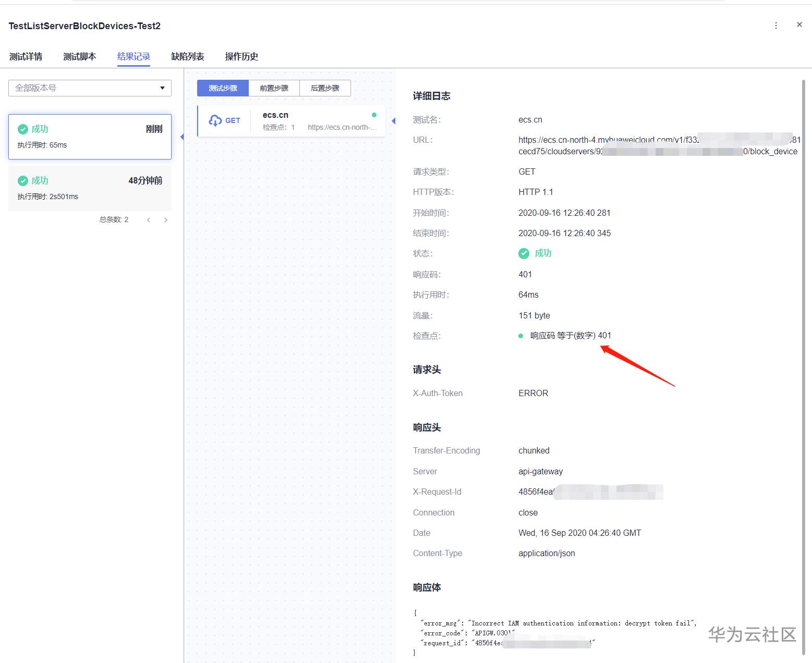Click the 执行用时: 65ms text
812x663 pixels.
click(42, 145)
